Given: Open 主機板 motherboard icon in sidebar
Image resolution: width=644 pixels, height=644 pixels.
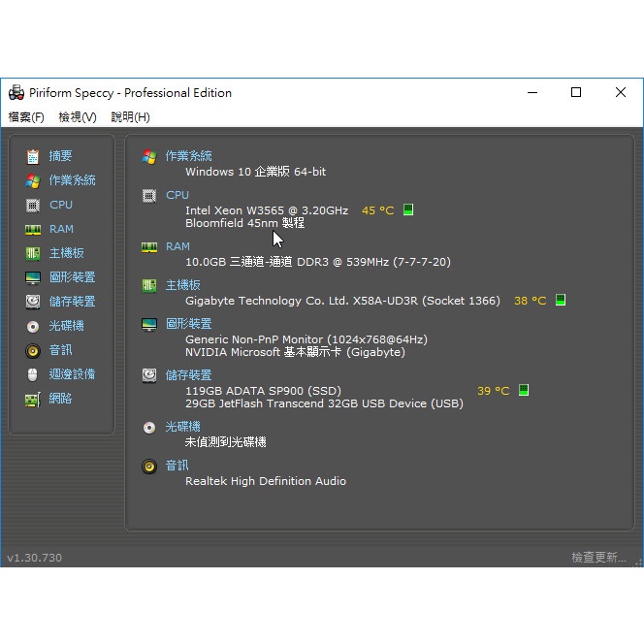Looking at the screenshot, I should tap(33, 253).
